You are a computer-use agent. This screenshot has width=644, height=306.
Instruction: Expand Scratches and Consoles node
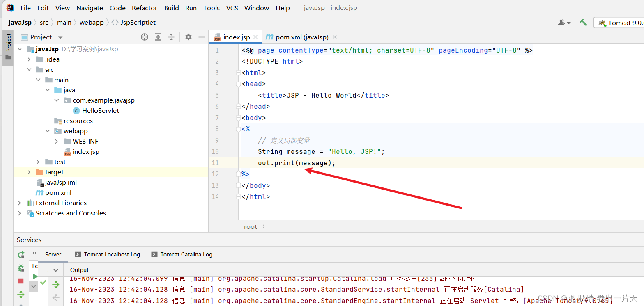(x=19, y=213)
